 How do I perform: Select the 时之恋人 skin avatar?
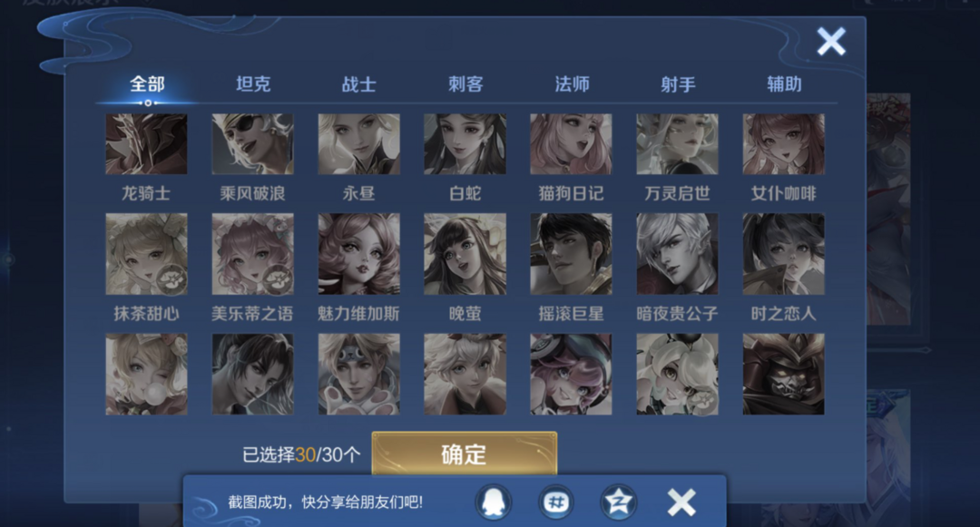[x=784, y=254]
